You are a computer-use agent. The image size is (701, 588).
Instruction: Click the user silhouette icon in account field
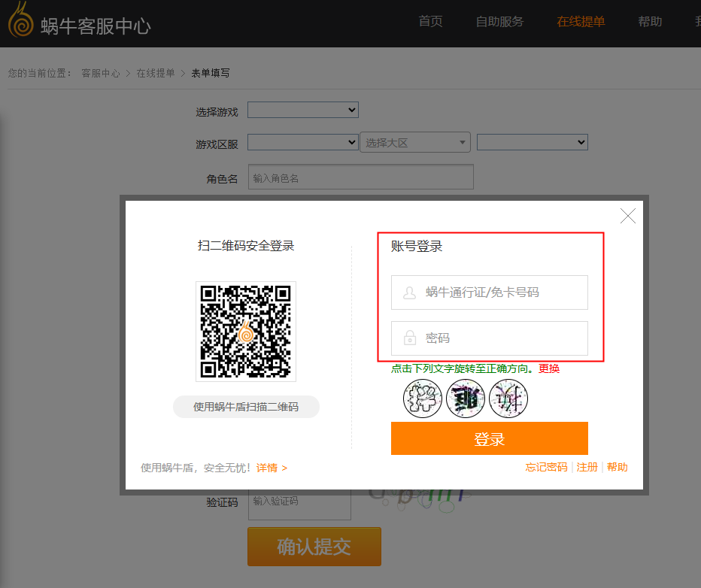coord(410,293)
